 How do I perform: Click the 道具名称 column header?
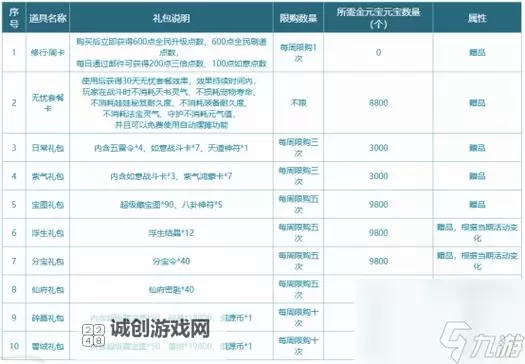[x=48, y=18]
